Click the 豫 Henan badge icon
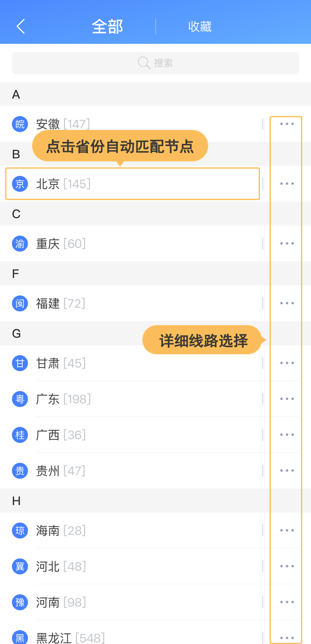This screenshot has width=311, height=644. [x=20, y=602]
